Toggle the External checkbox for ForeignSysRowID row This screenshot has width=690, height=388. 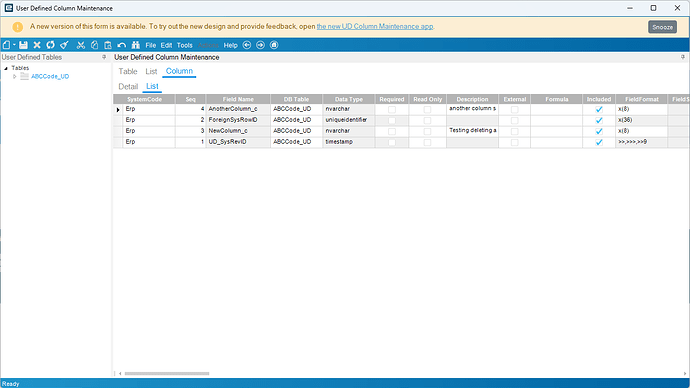(x=514, y=120)
